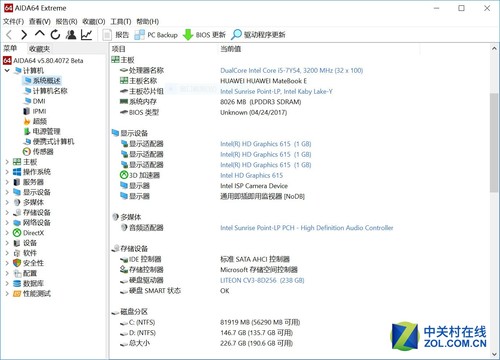Expand the 网络设备 tree node
The width and height of the screenshot is (500, 360).
pyautogui.click(x=7, y=223)
